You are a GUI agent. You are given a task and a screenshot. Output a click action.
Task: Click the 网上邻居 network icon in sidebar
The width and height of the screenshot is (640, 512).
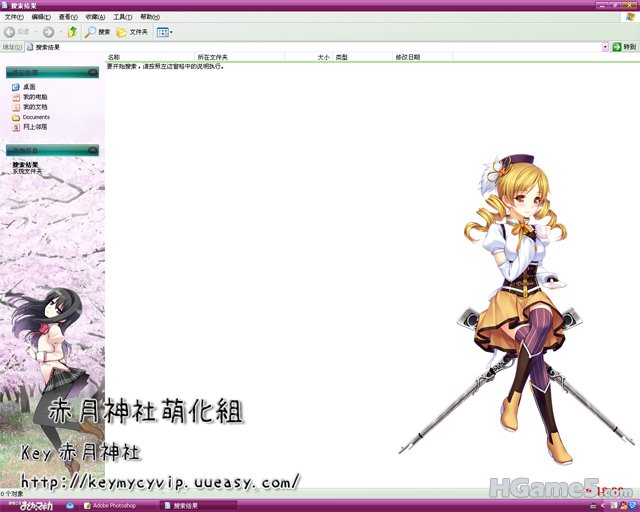[x=16, y=127]
